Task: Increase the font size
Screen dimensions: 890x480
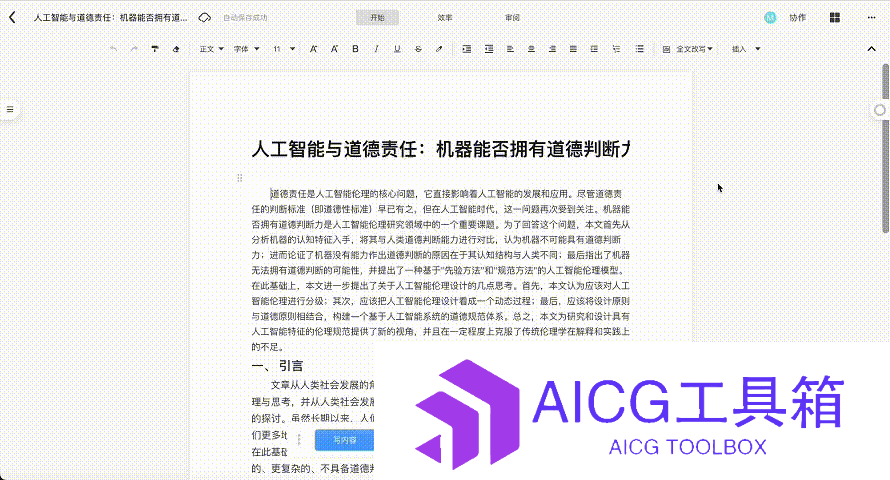Action: coord(313,49)
